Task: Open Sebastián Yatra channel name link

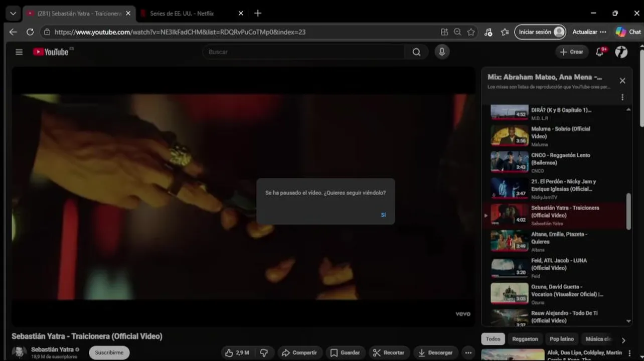Action: pyautogui.click(x=52, y=349)
